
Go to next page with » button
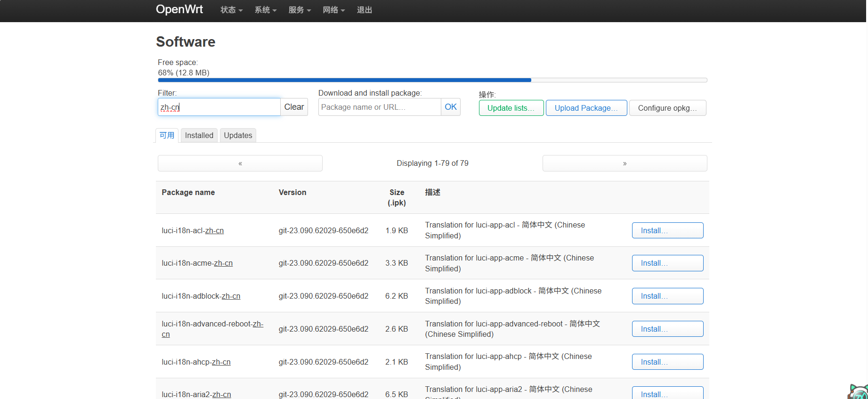[x=625, y=163]
